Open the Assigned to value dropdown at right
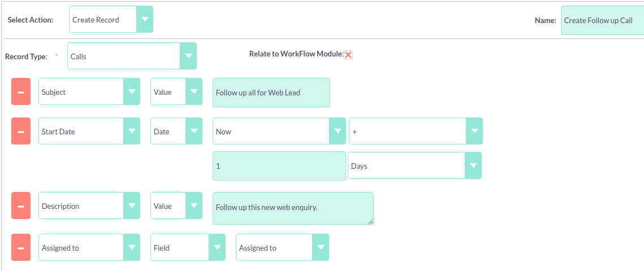This screenshot has height=271, width=644. coord(282,248)
